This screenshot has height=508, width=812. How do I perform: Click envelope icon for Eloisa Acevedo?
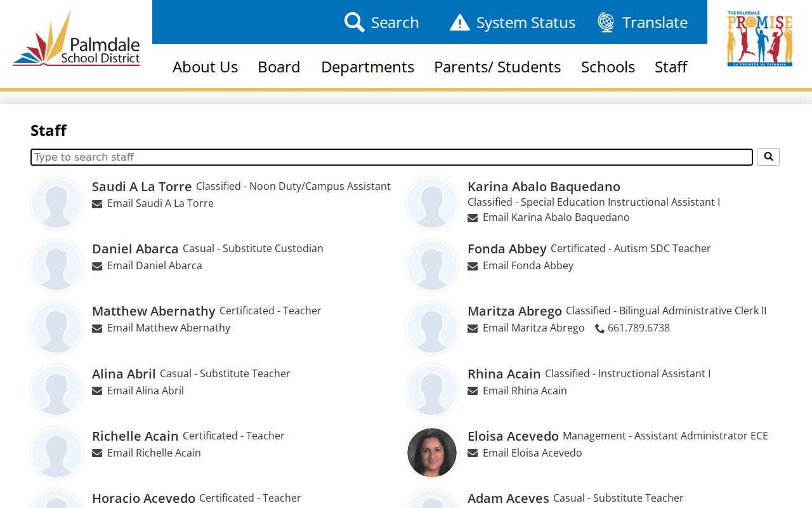point(473,453)
